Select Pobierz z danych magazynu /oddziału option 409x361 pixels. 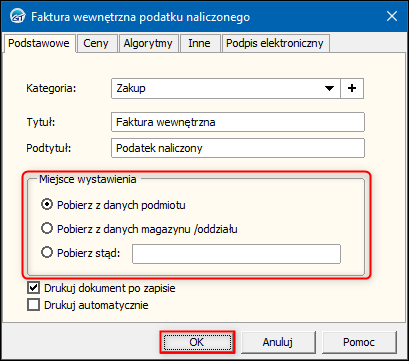tap(139, 229)
